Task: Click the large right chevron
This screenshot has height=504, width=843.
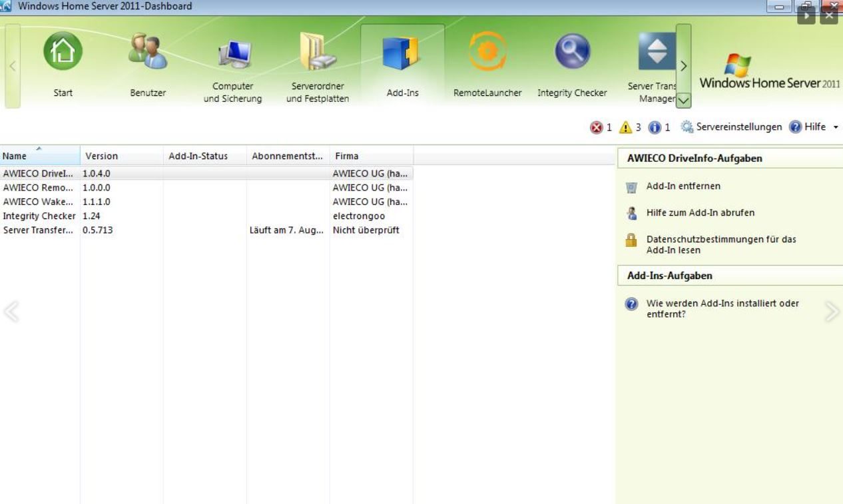Action: 832,312
